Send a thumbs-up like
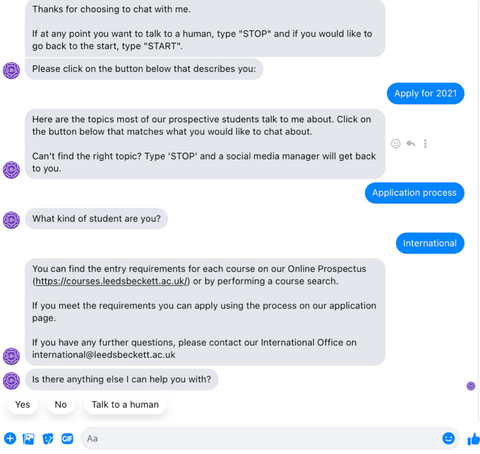The image size is (480, 454). [x=474, y=439]
